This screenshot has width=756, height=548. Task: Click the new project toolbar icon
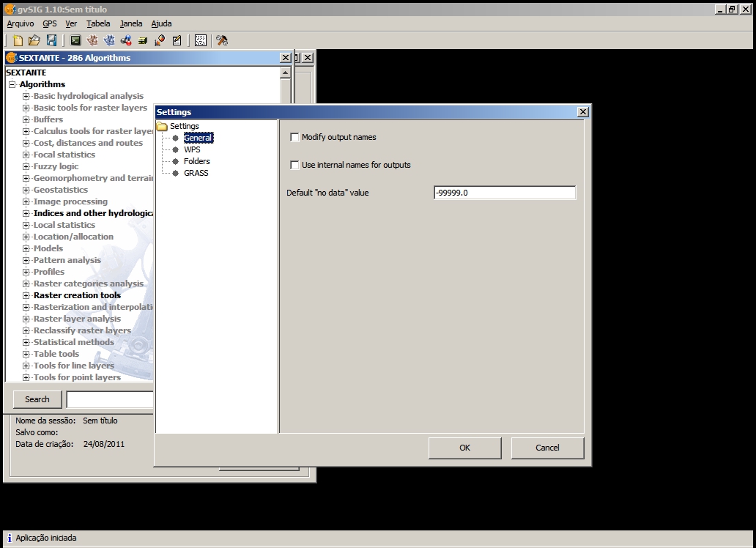tap(18, 40)
